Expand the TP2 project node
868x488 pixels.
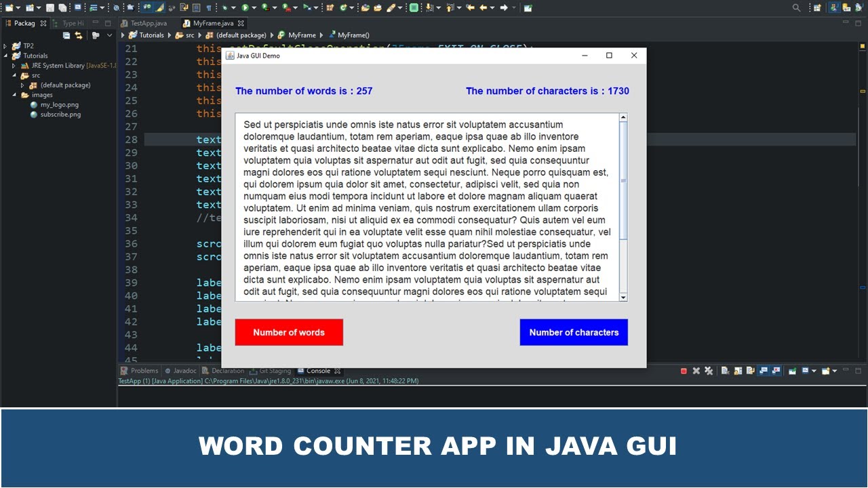[5, 46]
